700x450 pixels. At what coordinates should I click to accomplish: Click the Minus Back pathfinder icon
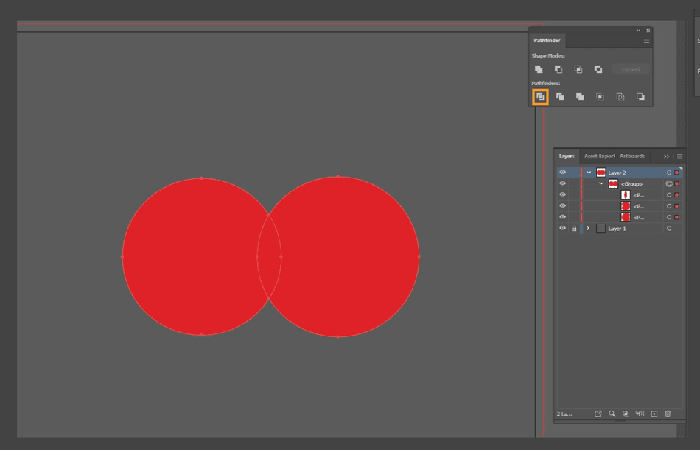pos(641,96)
